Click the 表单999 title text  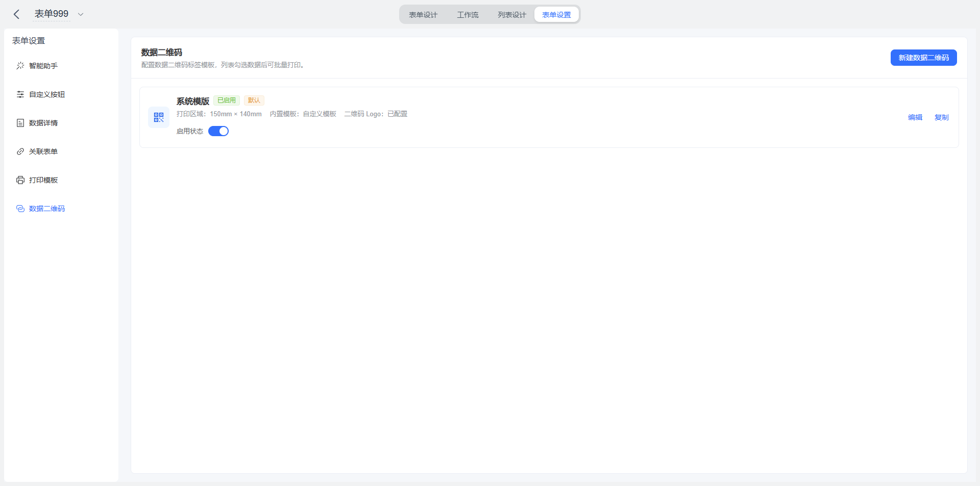[x=52, y=14]
